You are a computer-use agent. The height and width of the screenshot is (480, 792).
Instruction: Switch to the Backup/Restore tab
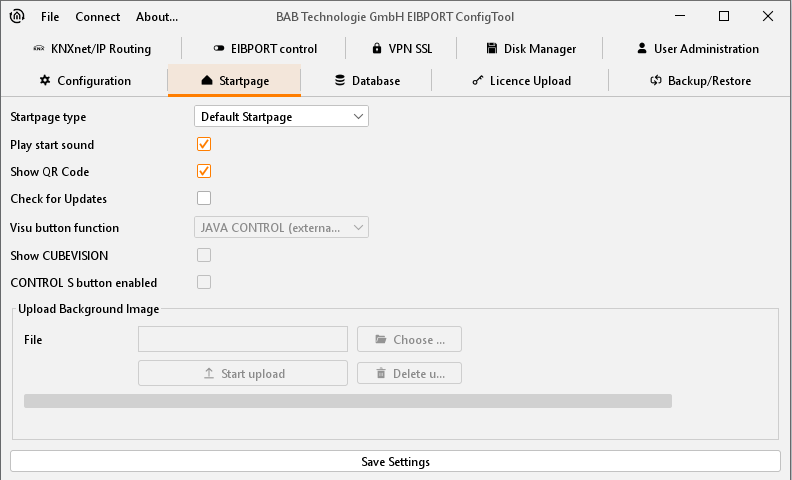(x=700, y=80)
